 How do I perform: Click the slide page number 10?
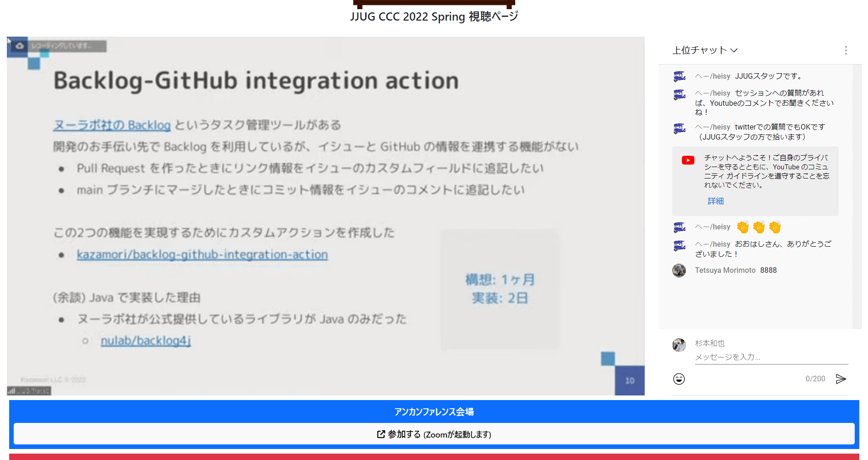pyautogui.click(x=630, y=380)
